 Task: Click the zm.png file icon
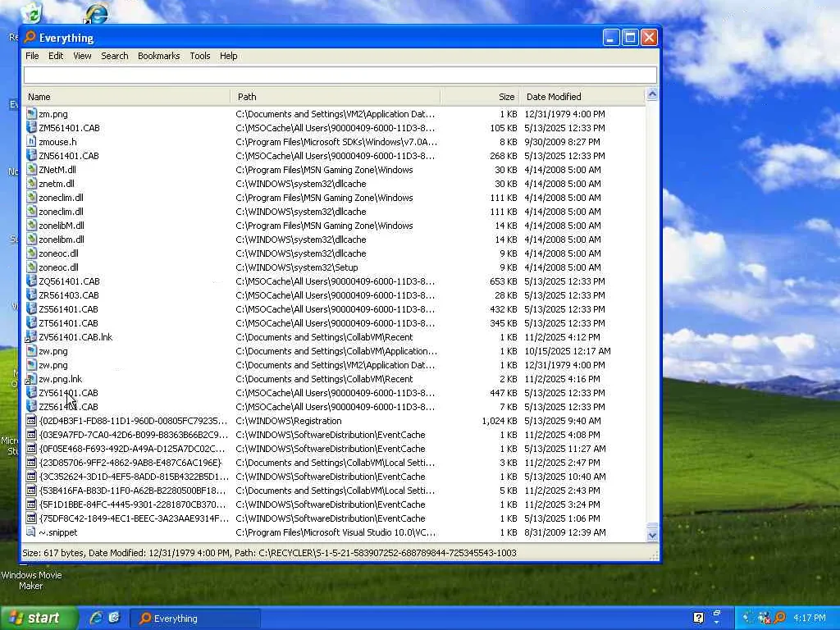click(x=32, y=113)
